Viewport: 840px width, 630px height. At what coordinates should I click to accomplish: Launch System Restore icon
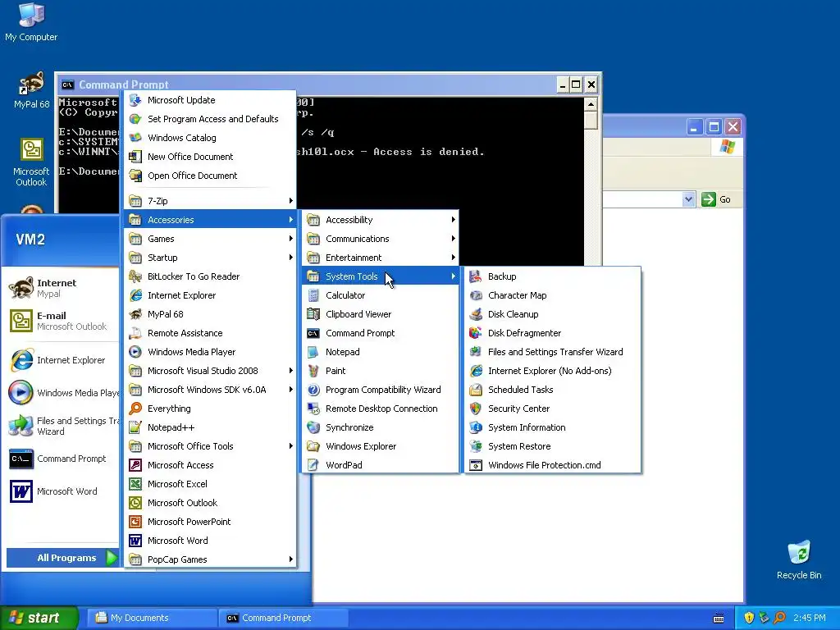tap(476, 445)
